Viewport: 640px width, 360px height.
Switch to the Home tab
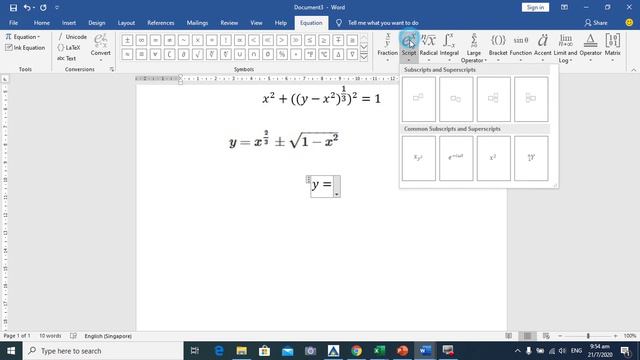pos(42,23)
